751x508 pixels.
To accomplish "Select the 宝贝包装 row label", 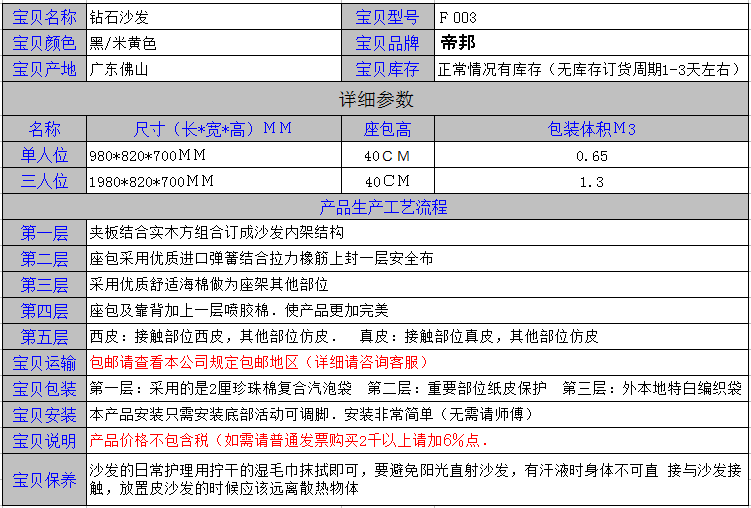I will pos(45,388).
